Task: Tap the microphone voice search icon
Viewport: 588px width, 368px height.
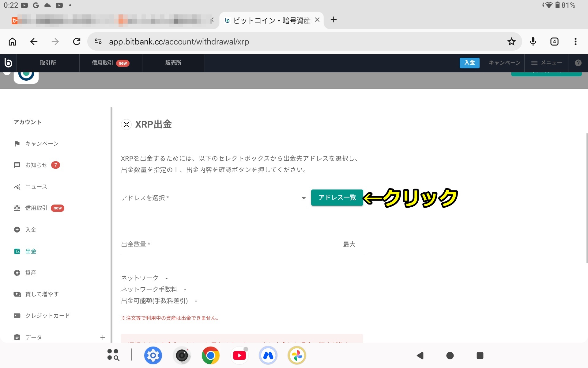Action: click(x=533, y=42)
